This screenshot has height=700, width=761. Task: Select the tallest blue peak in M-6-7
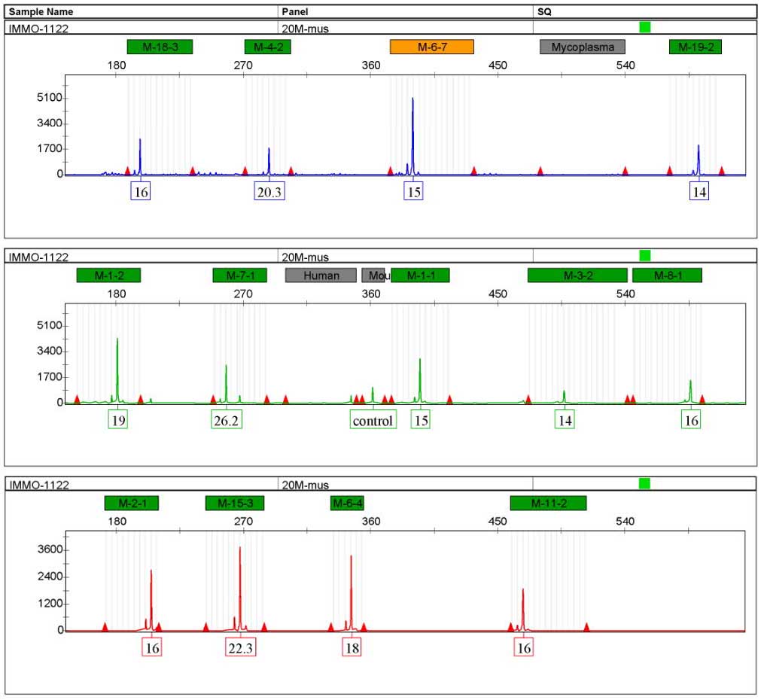pyautogui.click(x=413, y=136)
